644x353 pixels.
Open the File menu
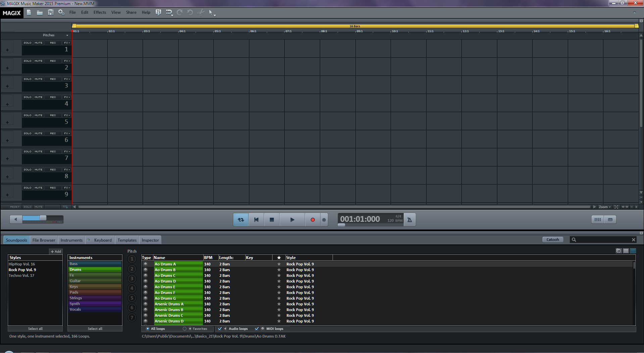click(72, 12)
